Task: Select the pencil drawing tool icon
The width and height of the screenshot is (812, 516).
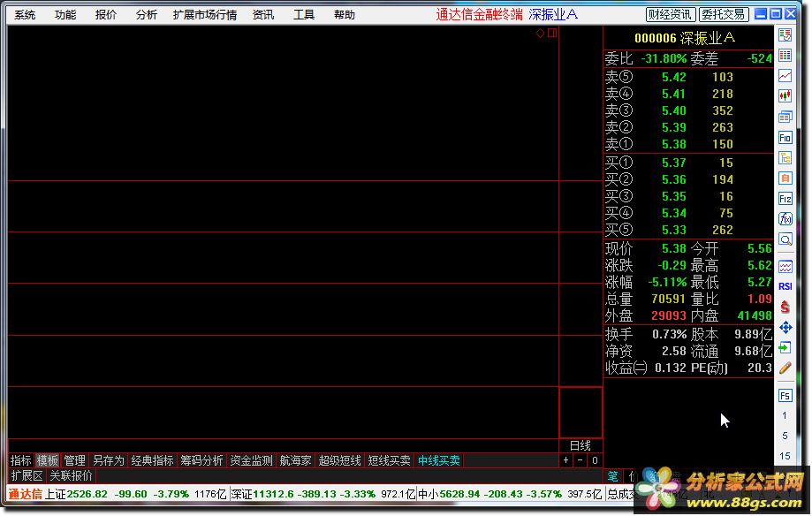Action: pyautogui.click(x=785, y=368)
